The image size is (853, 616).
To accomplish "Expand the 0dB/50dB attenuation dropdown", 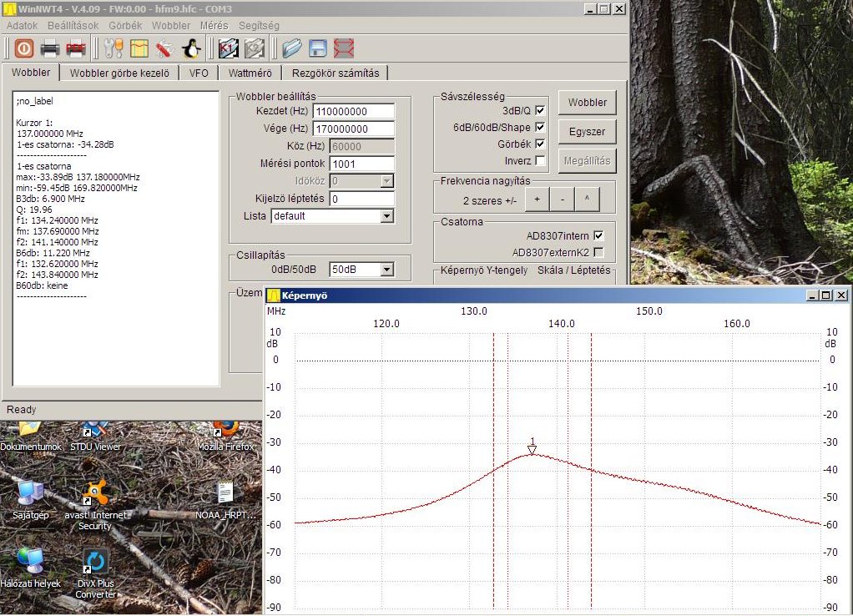I will pos(386,270).
